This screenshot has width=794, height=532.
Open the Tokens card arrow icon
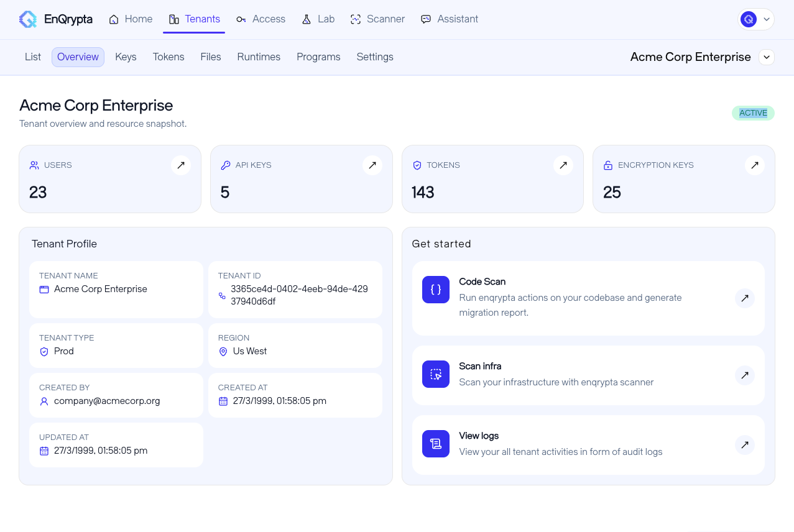click(x=563, y=165)
